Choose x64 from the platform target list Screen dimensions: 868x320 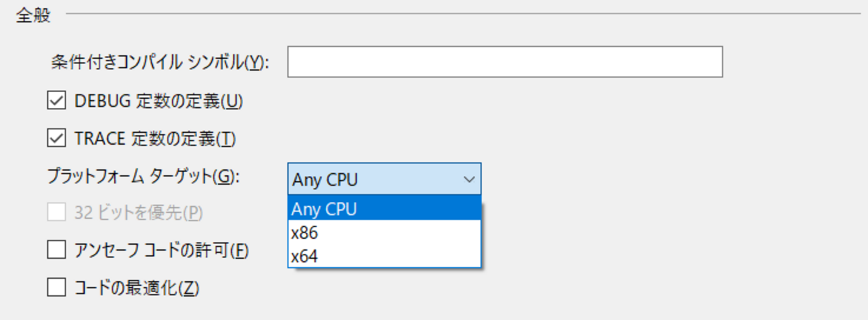[384, 255]
